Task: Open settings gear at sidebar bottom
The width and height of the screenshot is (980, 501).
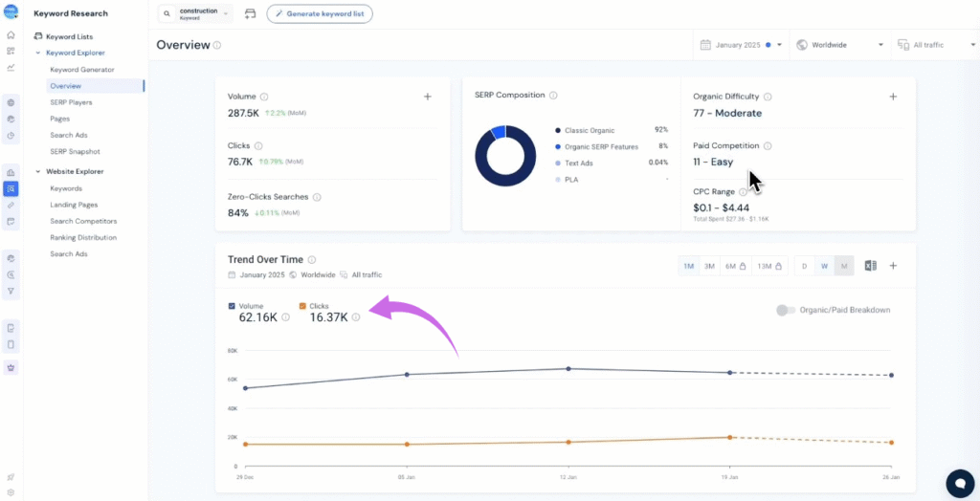Action: [11, 492]
